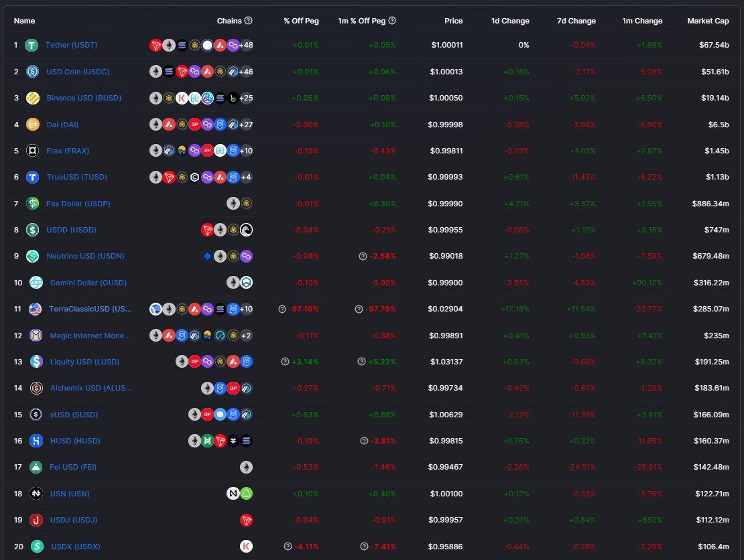Open the Tether (USDT) stablecoin link
744x560 pixels.
click(71, 45)
